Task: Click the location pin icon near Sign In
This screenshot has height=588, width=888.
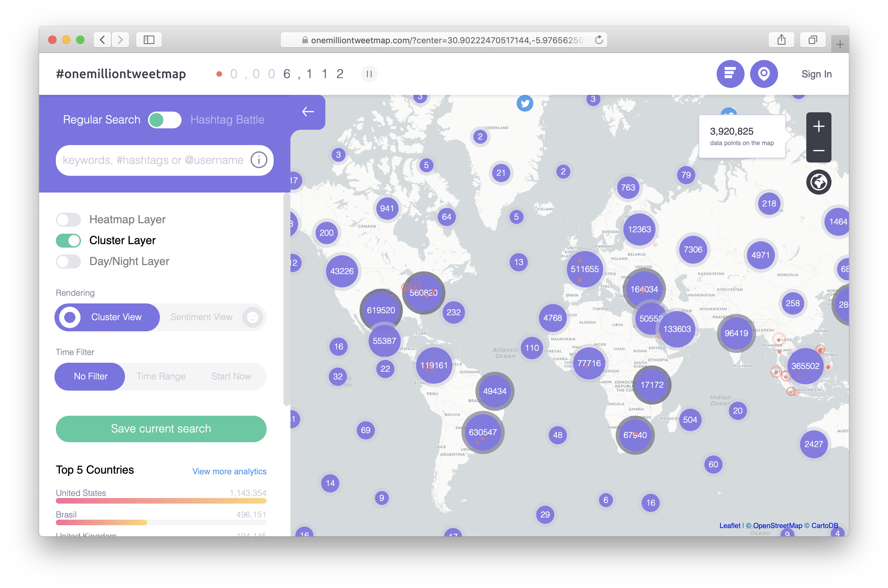Action: (764, 74)
